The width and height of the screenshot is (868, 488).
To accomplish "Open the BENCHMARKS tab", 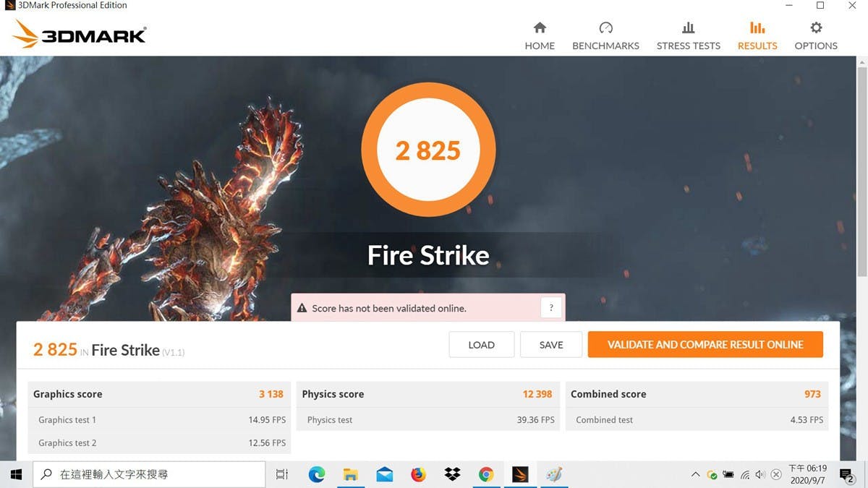I will (x=605, y=36).
